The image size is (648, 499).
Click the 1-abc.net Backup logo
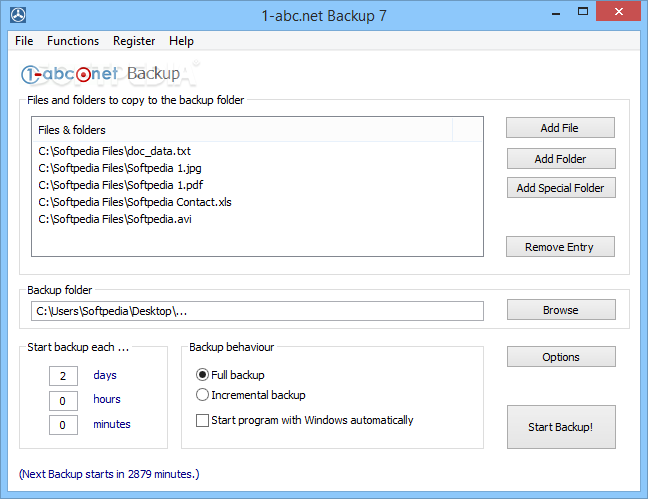tap(100, 74)
